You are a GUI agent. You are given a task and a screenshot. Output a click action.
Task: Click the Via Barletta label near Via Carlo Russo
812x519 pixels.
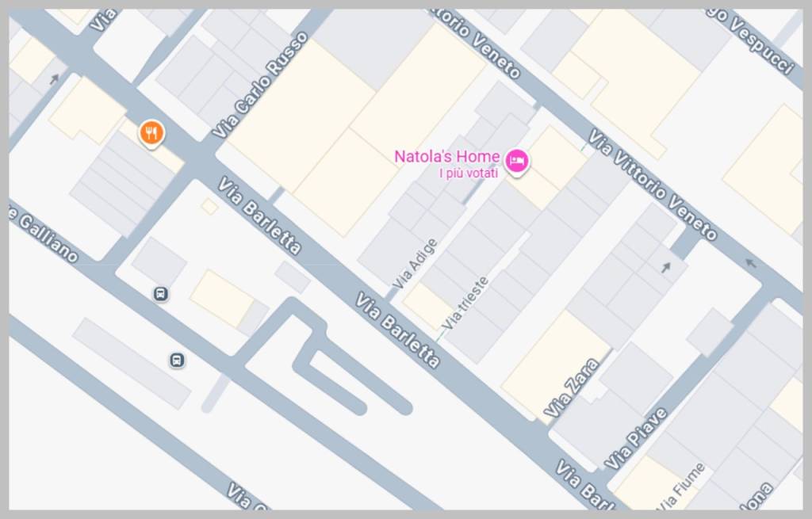tap(259, 216)
